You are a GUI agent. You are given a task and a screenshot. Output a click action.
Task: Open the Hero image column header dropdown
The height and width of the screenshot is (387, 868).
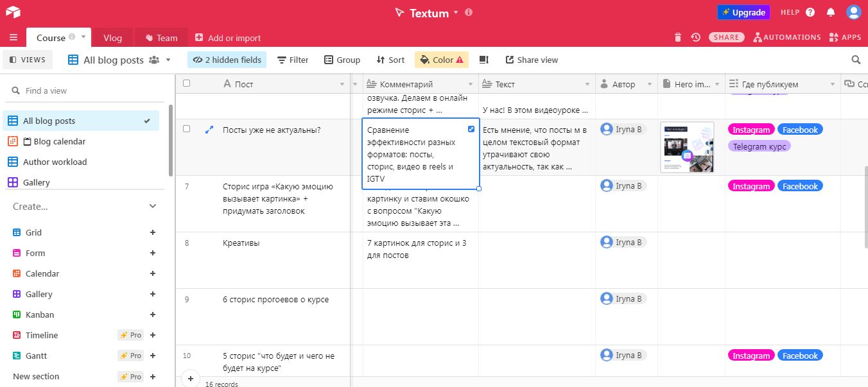[x=717, y=84]
